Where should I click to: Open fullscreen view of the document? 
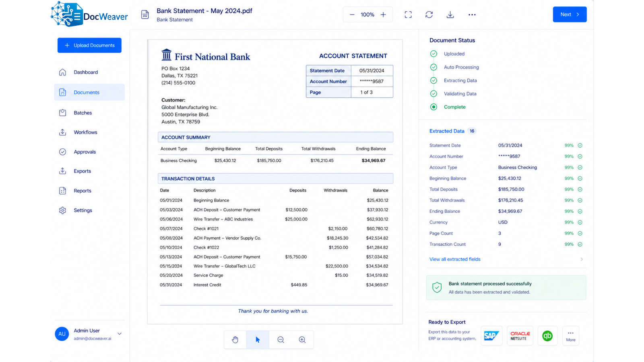point(408,15)
